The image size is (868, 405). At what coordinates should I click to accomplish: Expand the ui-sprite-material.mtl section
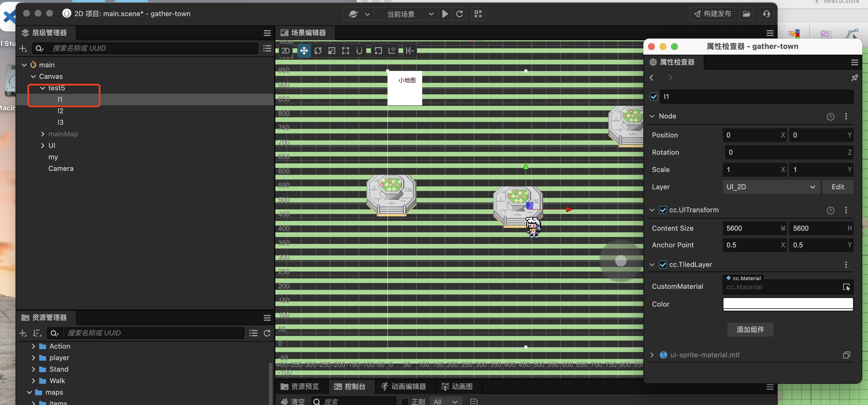tap(652, 355)
